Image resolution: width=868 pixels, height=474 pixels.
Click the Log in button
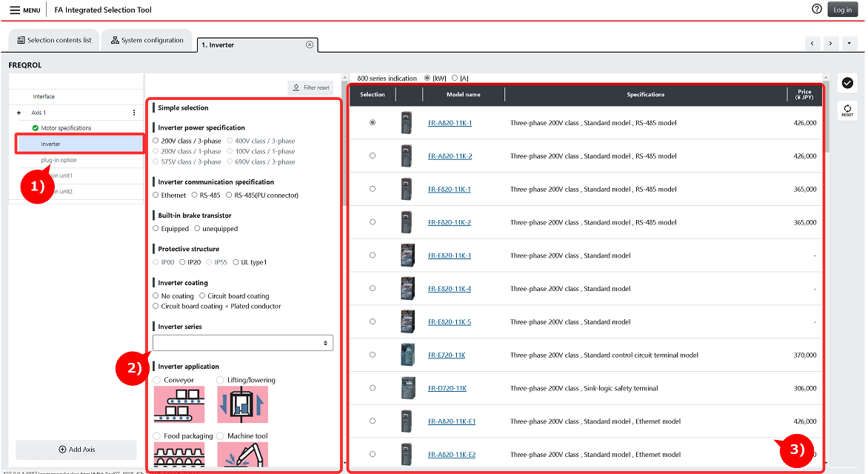843,10
